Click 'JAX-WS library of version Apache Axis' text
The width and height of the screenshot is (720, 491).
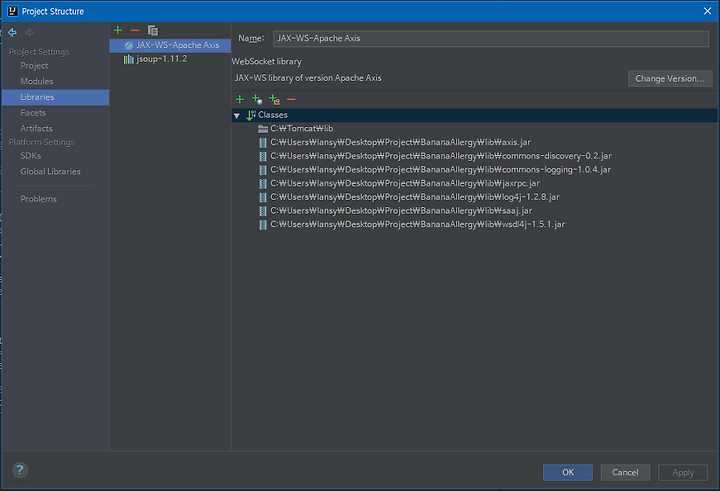[x=308, y=78]
